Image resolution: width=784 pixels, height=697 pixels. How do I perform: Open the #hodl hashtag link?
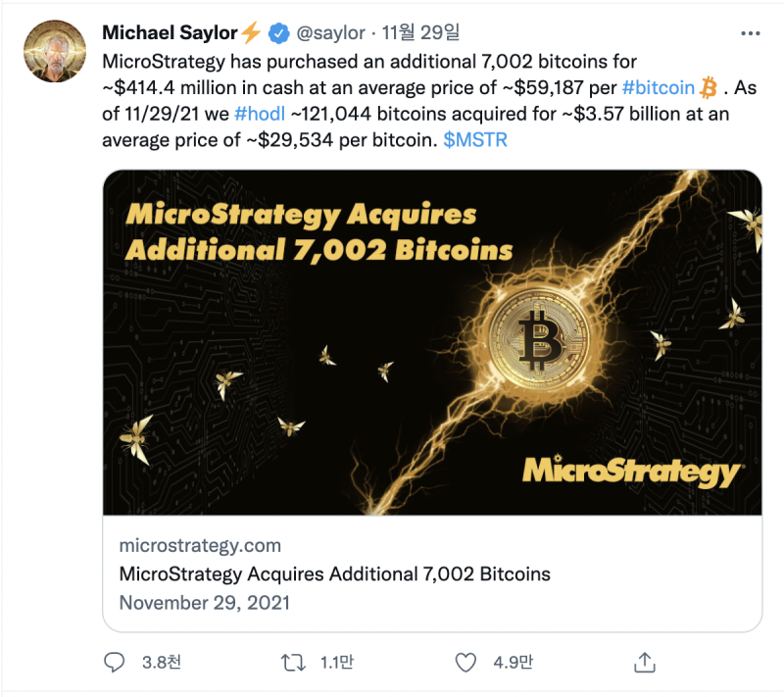pyautogui.click(x=260, y=114)
